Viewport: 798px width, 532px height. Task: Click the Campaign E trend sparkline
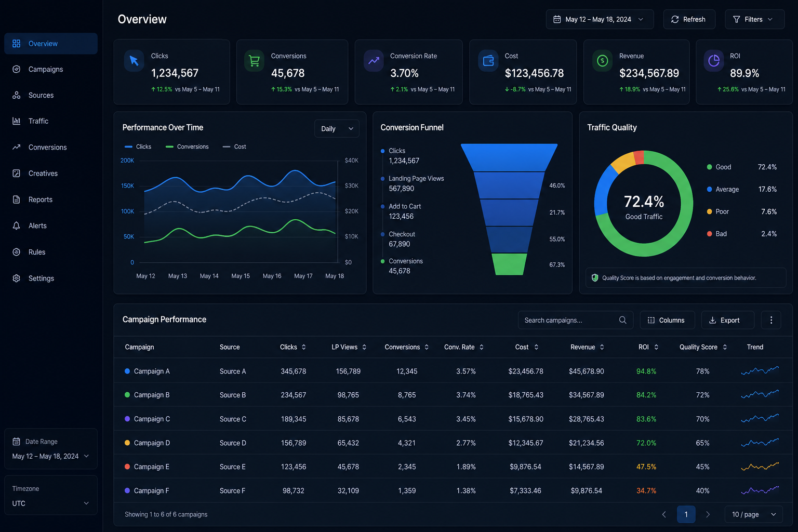(x=760, y=467)
